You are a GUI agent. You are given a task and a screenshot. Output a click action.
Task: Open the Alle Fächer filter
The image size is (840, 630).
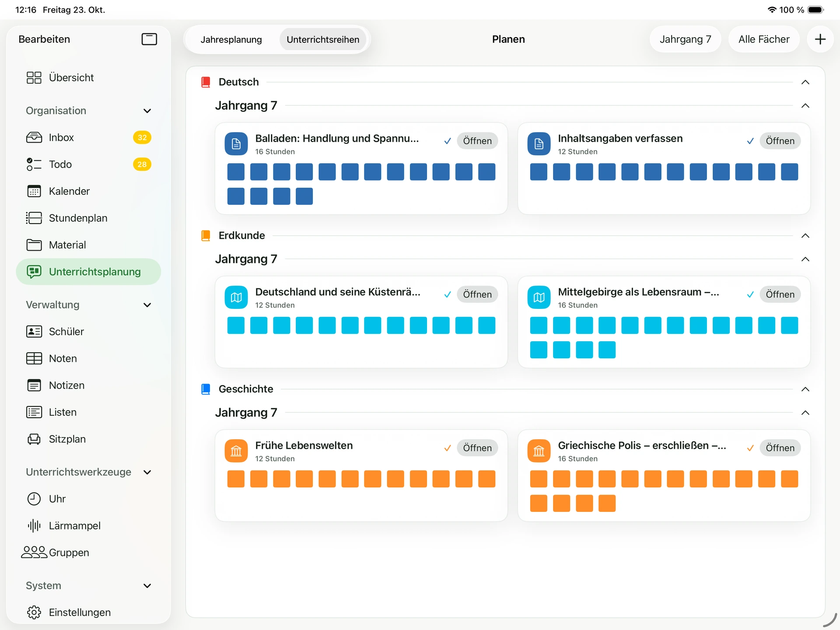[764, 39]
